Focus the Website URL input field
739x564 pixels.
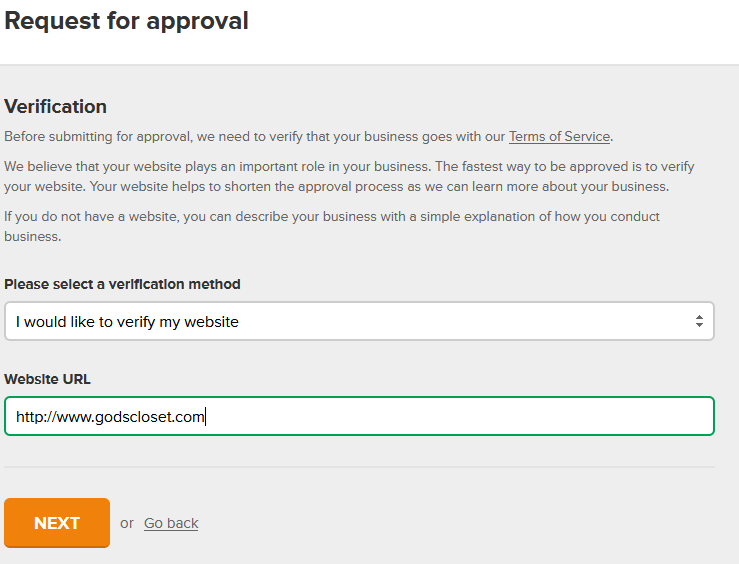pyautogui.click(x=450, y=416)
